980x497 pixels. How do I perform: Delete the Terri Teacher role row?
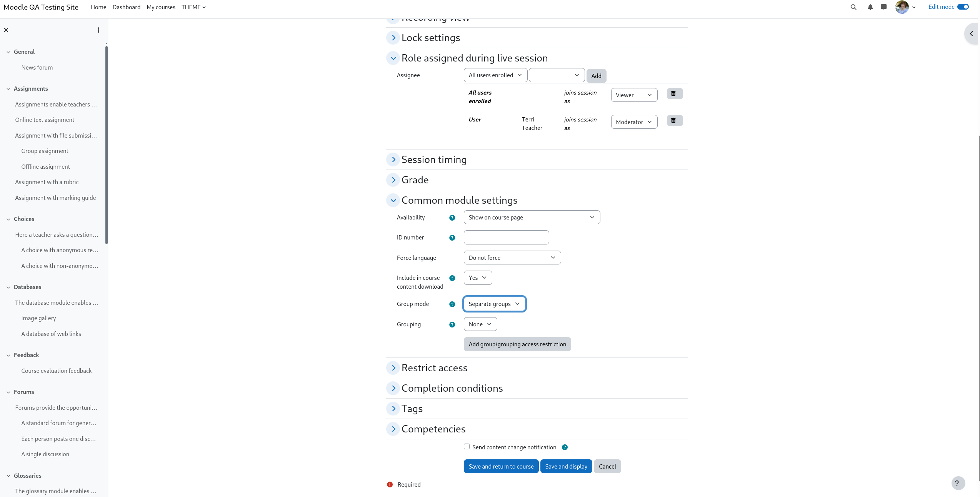(675, 121)
